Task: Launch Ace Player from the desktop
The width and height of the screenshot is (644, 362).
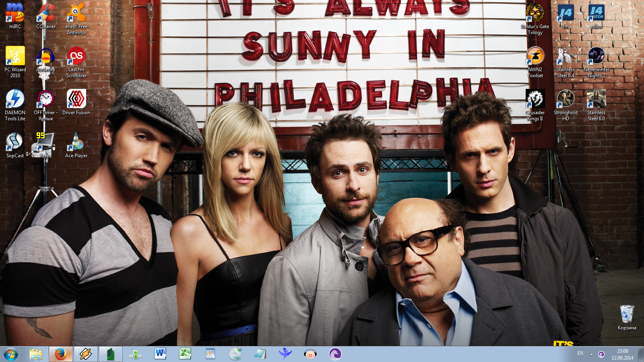Action: 76,145
